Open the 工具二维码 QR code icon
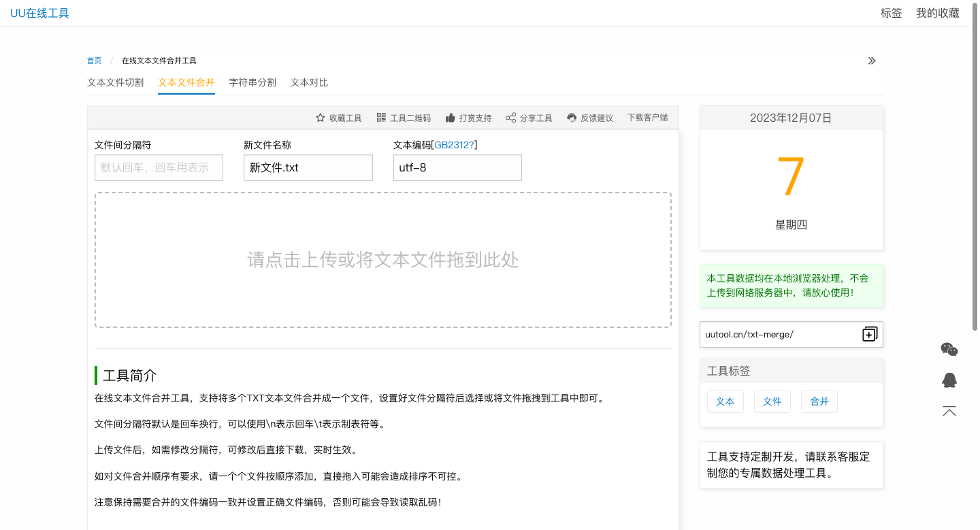This screenshot has width=980, height=530. click(x=381, y=118)
